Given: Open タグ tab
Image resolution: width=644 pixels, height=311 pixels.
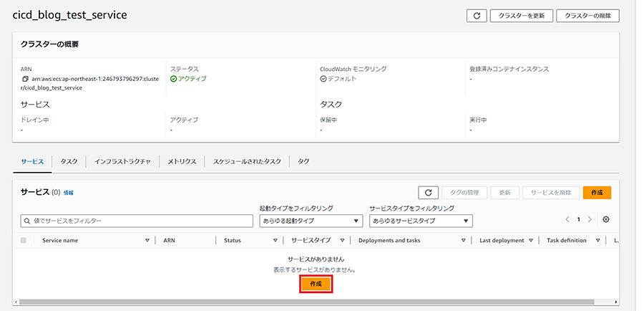Looking at the screenshot, I should [x=303, y=162].
